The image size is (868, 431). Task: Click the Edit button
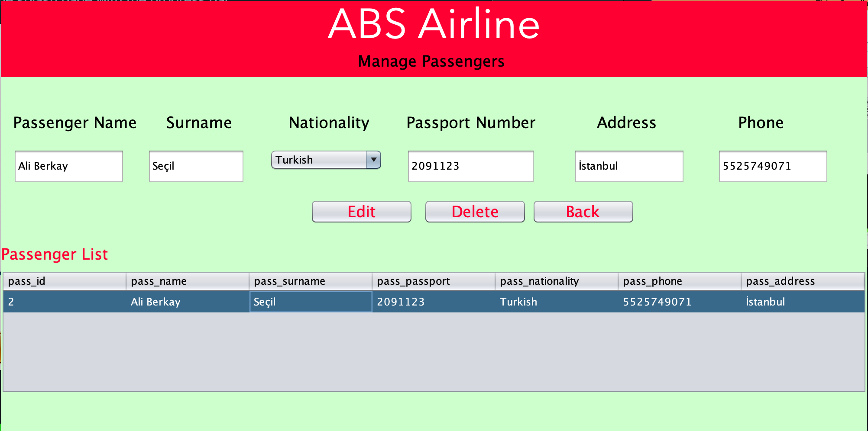pyautogui.click(x=361, y=212)
